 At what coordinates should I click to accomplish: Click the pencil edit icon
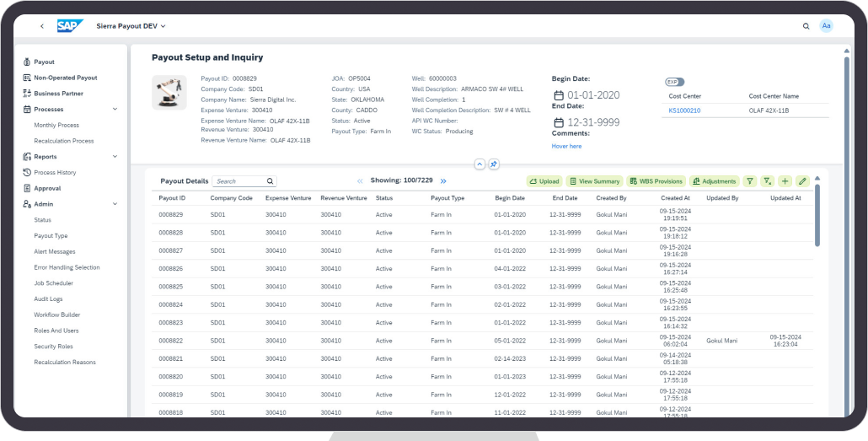(802, 181)
